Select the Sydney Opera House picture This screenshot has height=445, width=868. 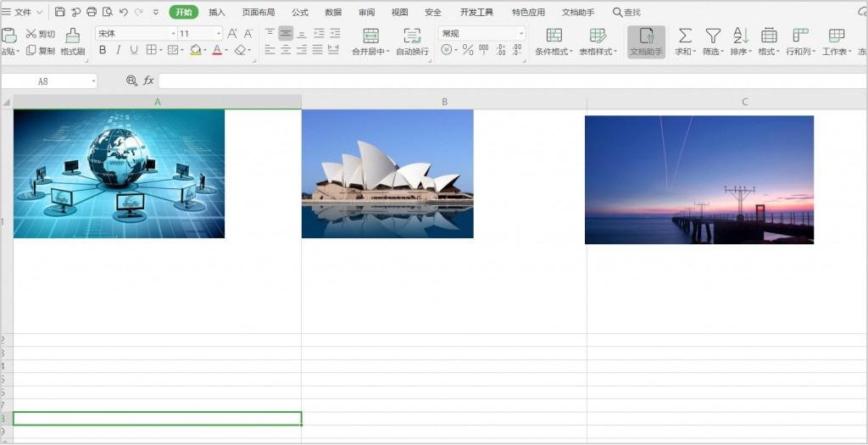387,174
